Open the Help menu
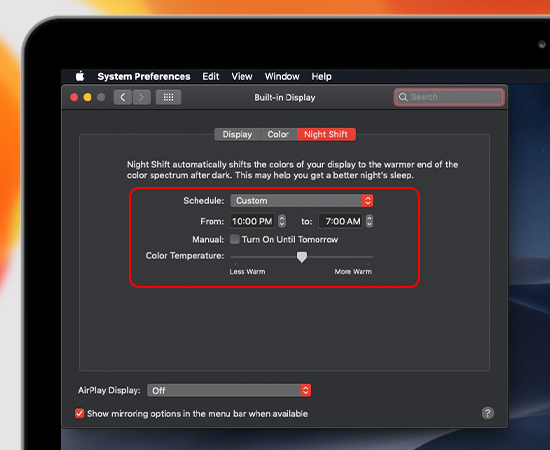 tap(321, 76)
